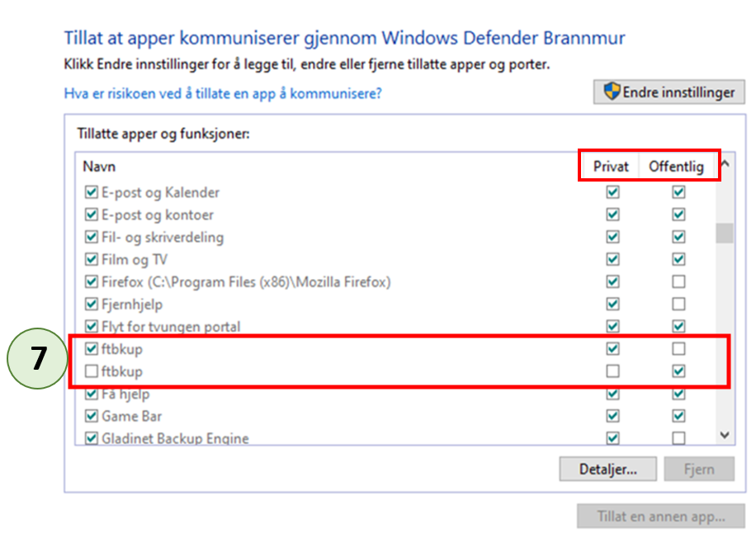Select the Flyt for tvungen portal entry
Viewport: 756px width, 543px height.
[x=171, y=327]
